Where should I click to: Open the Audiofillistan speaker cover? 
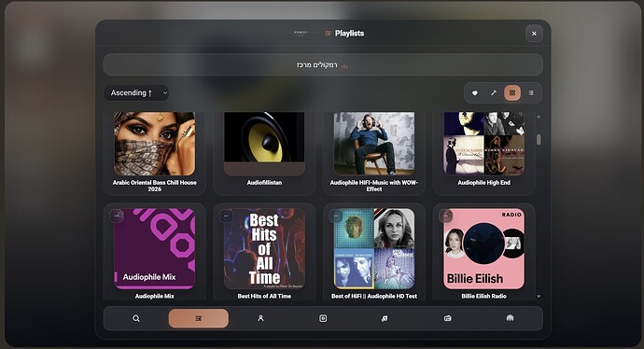click(x=264, y=144)
